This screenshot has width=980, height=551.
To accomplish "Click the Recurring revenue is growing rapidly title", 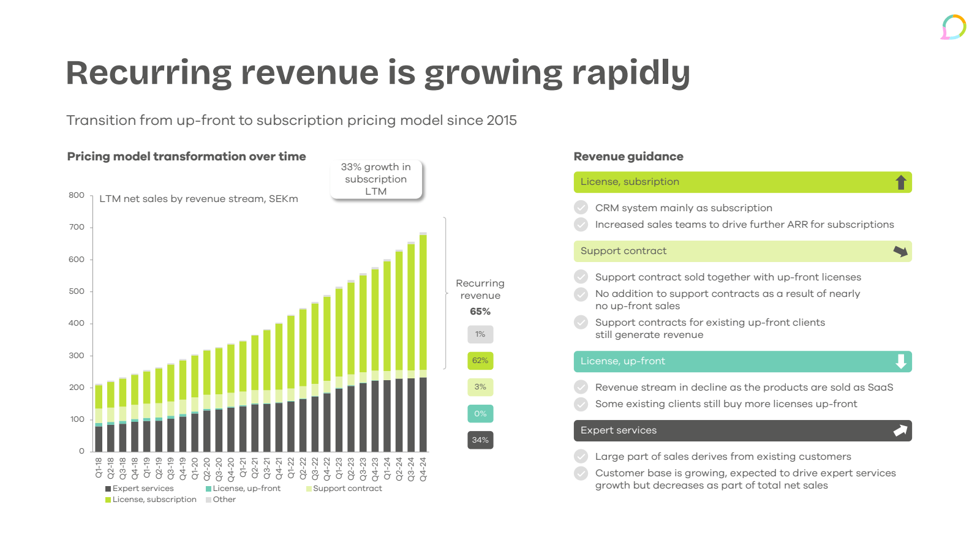I will tap(378, 73).
